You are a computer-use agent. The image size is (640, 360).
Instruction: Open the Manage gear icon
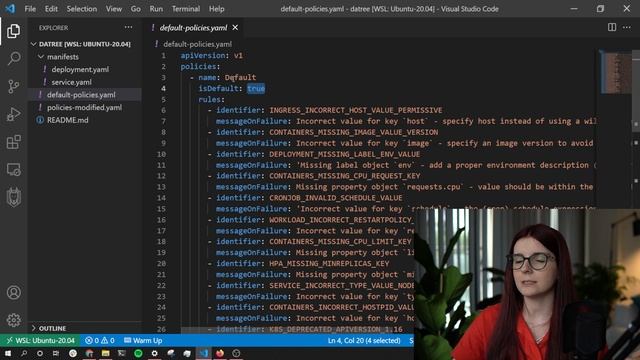pos(13,320)
